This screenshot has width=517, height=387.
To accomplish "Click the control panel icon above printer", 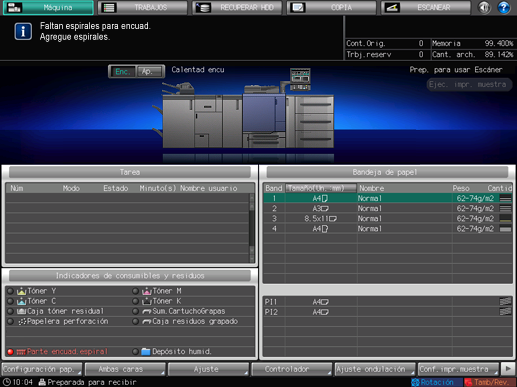I will [300, 79].
